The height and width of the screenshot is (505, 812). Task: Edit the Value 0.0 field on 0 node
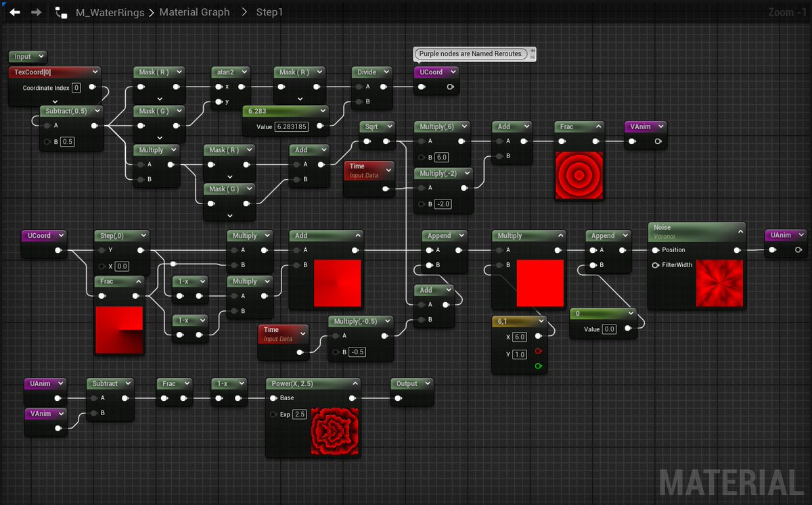609,329
